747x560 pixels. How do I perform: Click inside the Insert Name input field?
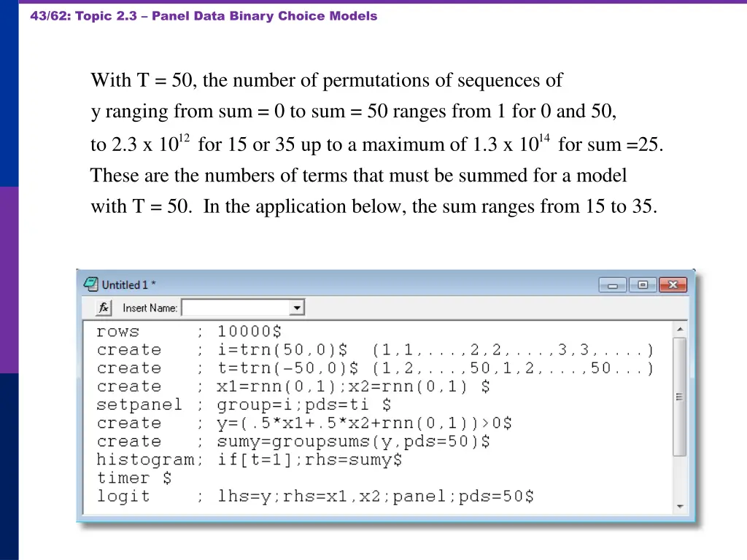(233, 308)
